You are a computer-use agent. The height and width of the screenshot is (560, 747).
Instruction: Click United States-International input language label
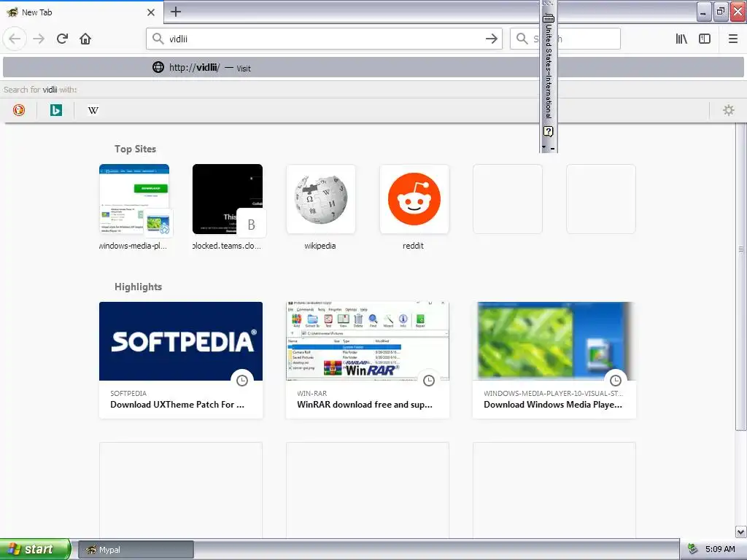[549, 71]
